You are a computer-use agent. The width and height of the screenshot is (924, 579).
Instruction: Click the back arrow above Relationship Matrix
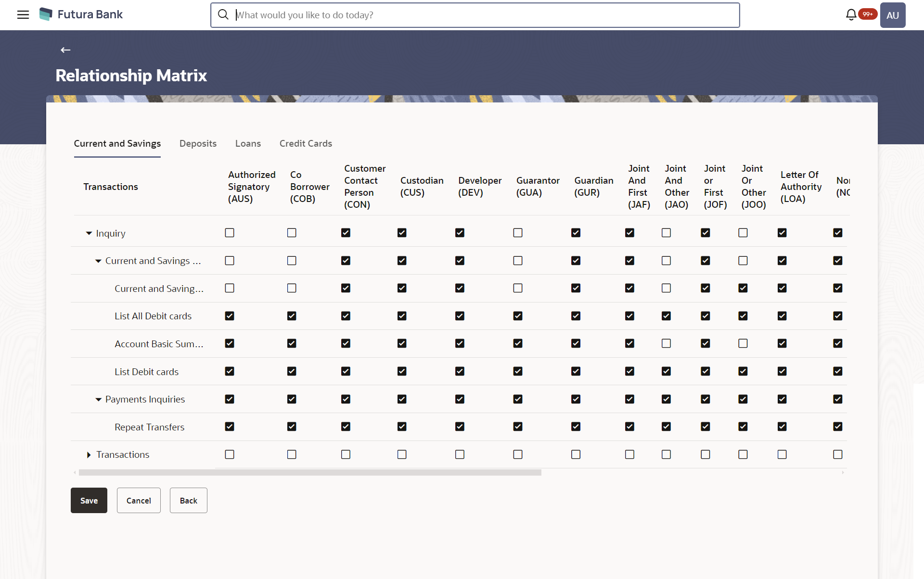[x=65, y=50]
